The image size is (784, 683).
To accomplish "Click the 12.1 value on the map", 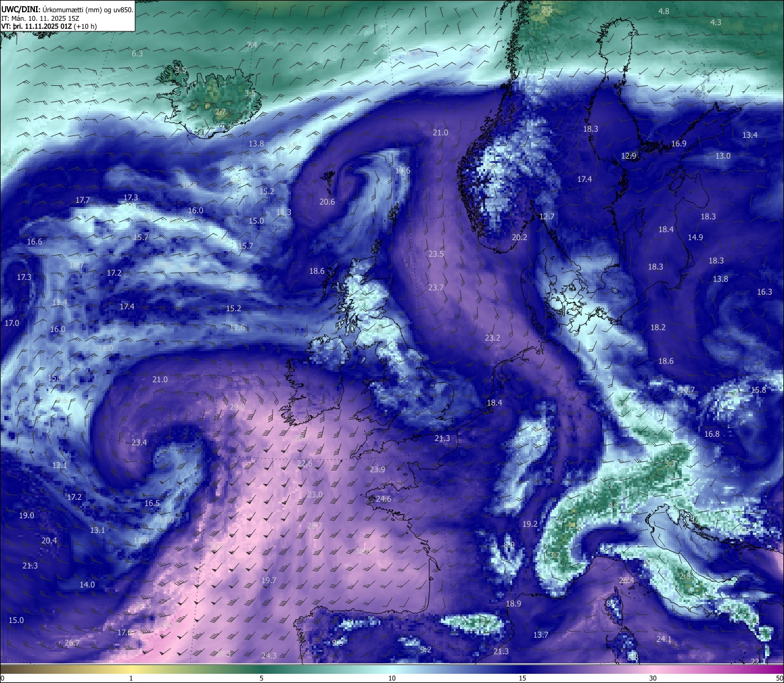I will tap(59, 465).
